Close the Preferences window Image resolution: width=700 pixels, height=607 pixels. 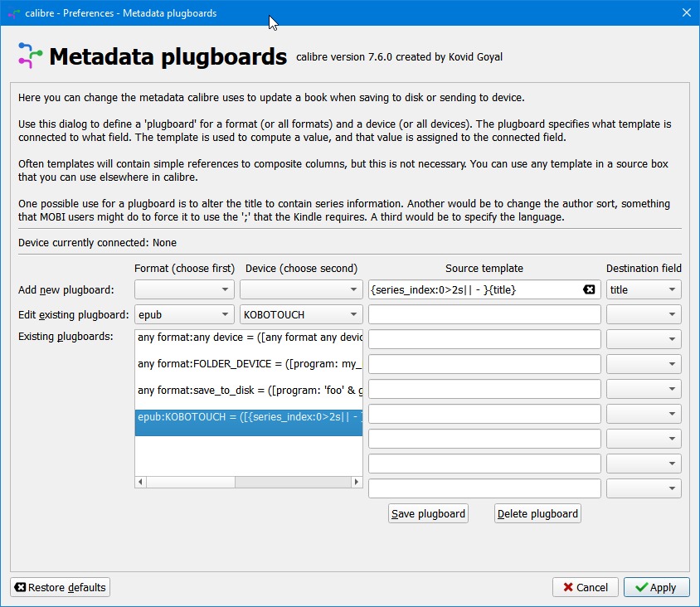coord(686,12)
